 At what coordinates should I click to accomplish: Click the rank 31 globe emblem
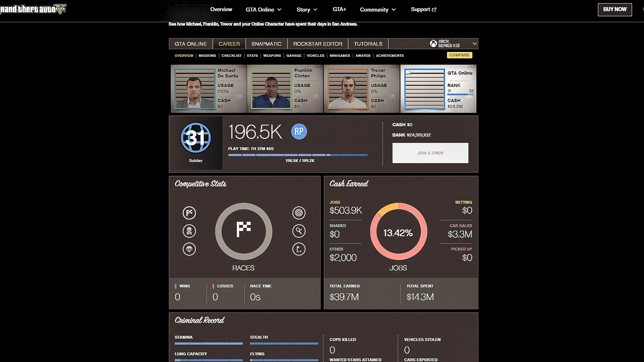[x=195, y=138]
